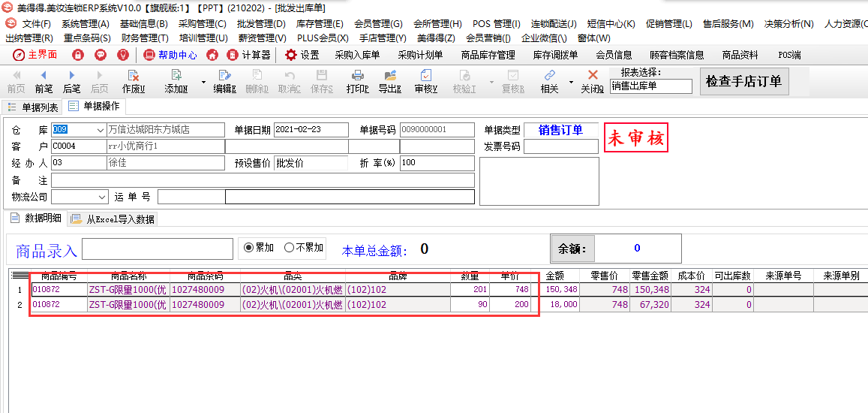Go to last record 后页
Screen dimensions: 868x413
click(99, 82)
